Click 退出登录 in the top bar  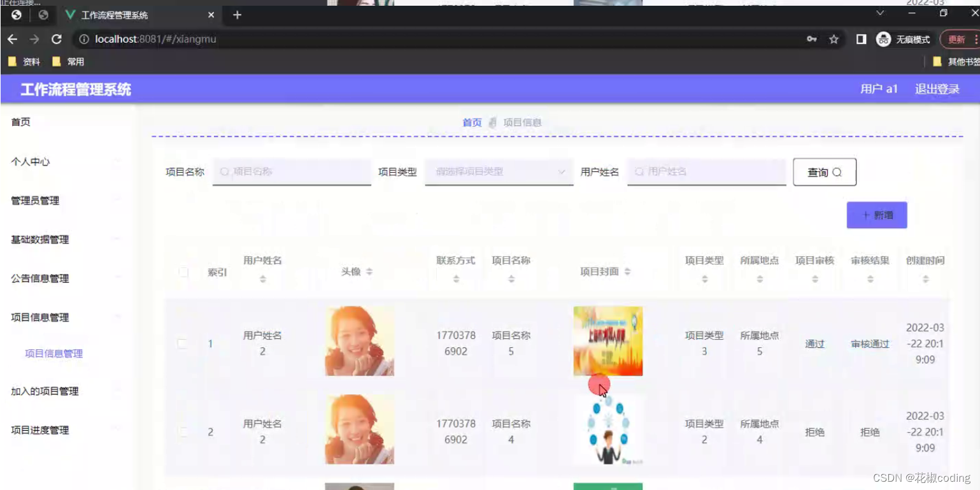(937, 89)
